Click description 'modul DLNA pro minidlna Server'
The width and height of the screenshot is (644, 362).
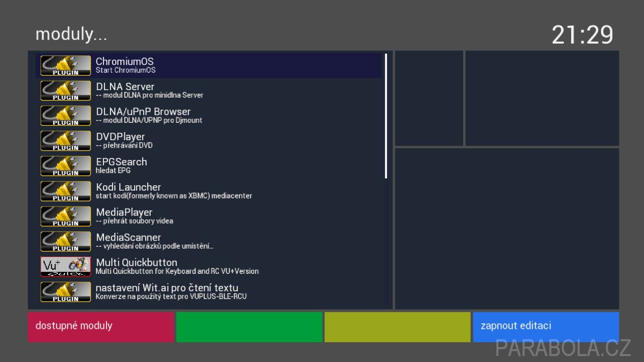[x=150, y=95]
